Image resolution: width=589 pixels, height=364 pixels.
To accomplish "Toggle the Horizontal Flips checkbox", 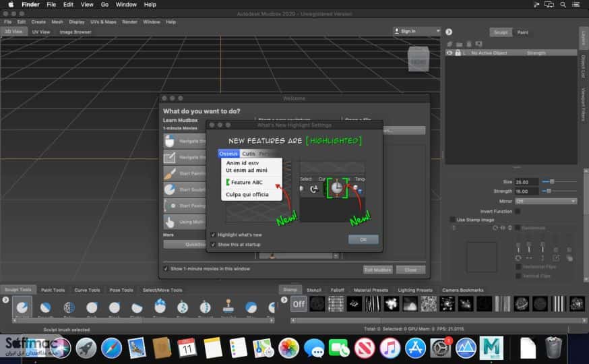I will click(518, 267).
